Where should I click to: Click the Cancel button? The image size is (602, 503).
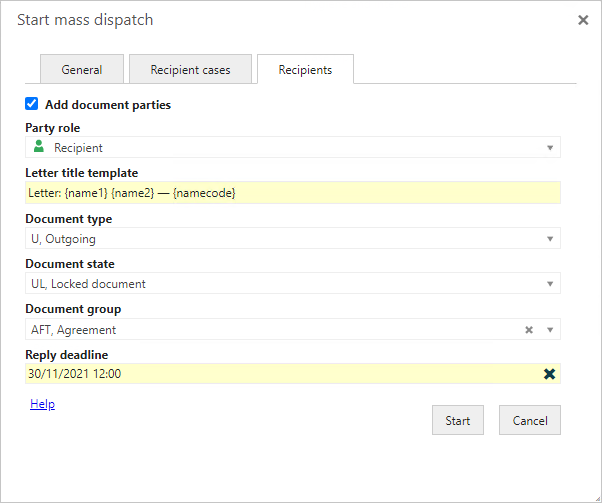pyautogui.click(x=530, y=420)
